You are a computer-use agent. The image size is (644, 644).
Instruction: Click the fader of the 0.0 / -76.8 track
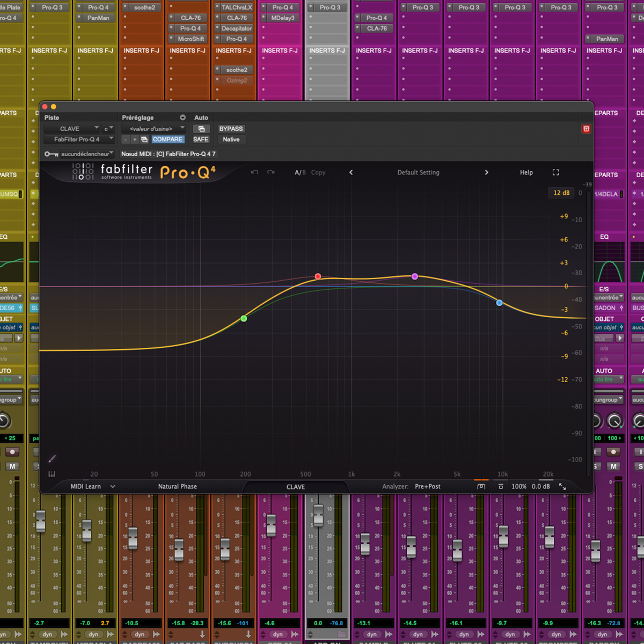pyautogui.click(x=318, y=515)
